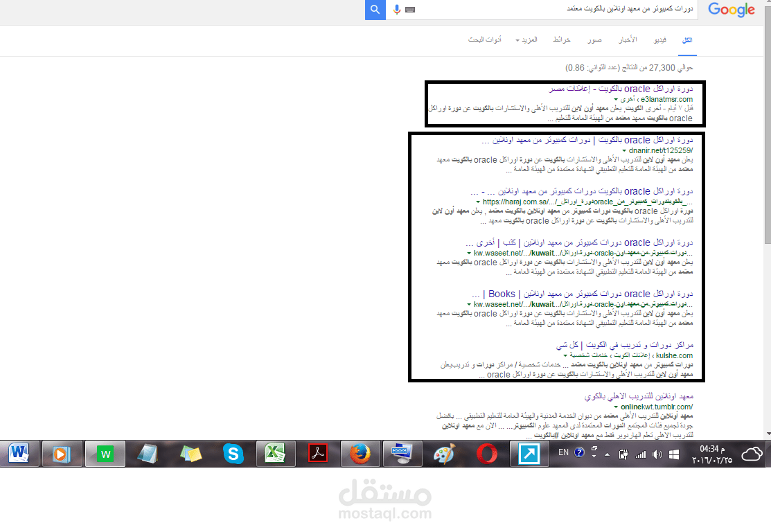Screen dimensions: 771x532
Task: Expand the arrow next to onlinekwt.tumblr.com URL
Action: pos(616,407)
